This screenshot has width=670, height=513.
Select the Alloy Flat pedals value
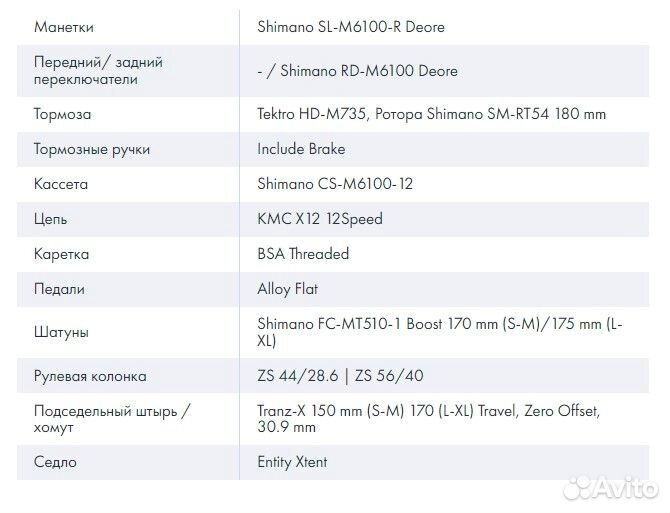[x=288, y=289]
